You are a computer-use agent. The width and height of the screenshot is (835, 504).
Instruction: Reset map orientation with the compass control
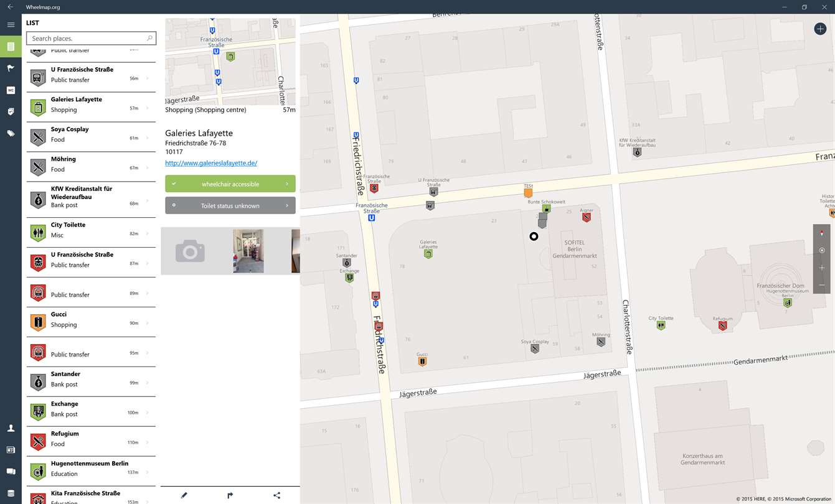click(822, 233)
